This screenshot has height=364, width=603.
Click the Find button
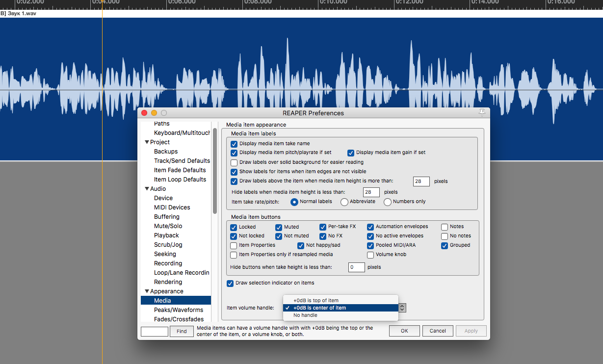coord(182,331)
